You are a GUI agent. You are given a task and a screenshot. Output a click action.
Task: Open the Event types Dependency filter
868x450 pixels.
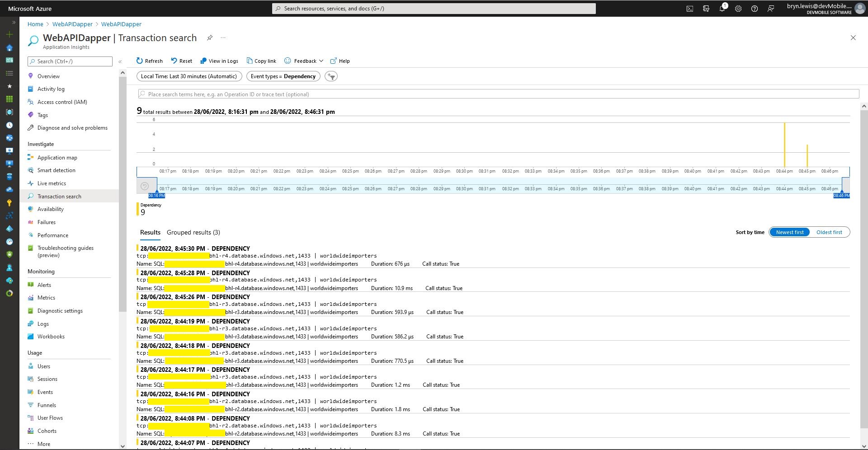pos(283,76)
